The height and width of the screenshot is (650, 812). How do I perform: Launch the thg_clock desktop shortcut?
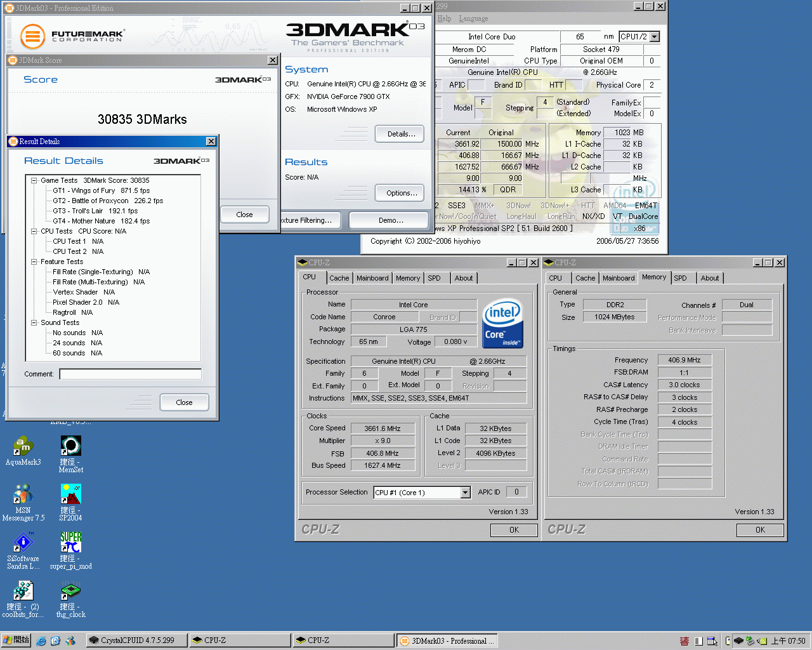pos(70,599)
